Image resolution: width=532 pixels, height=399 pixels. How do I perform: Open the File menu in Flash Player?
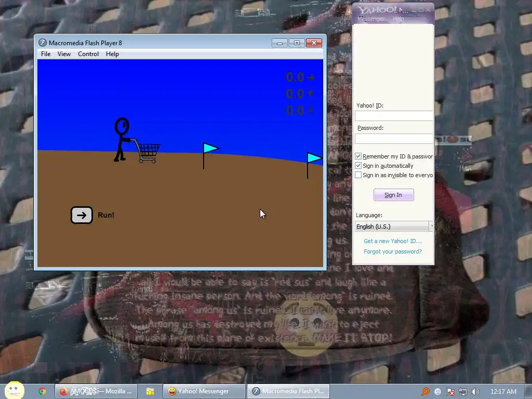click(46, 54)
